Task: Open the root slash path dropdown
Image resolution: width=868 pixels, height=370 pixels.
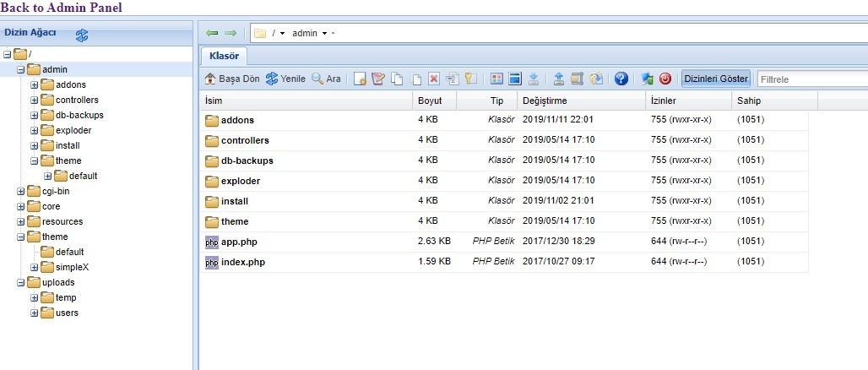Action: (x=282, y=33)
